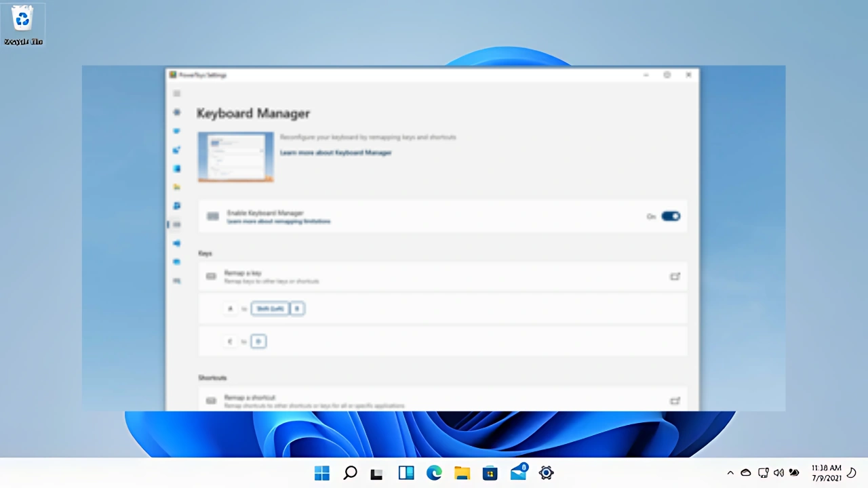The image size is (868, 488).
Task: Maximize the PowerToys Settings window
Action: pyautogui.click(x=667, y=75)
